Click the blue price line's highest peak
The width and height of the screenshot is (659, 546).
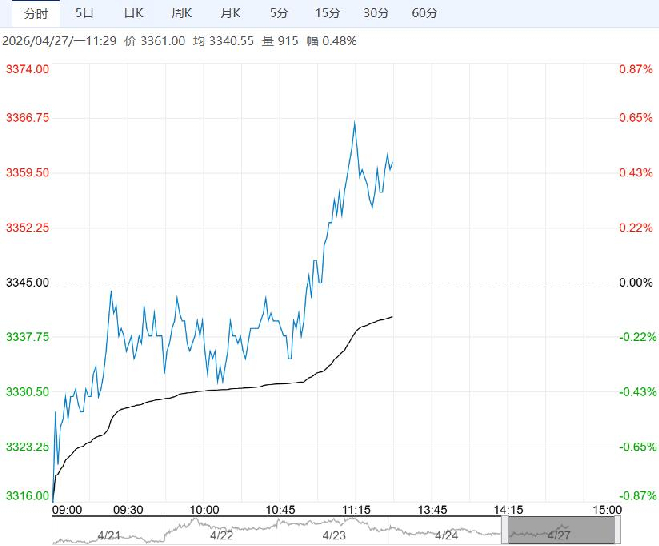pos(354,122)
